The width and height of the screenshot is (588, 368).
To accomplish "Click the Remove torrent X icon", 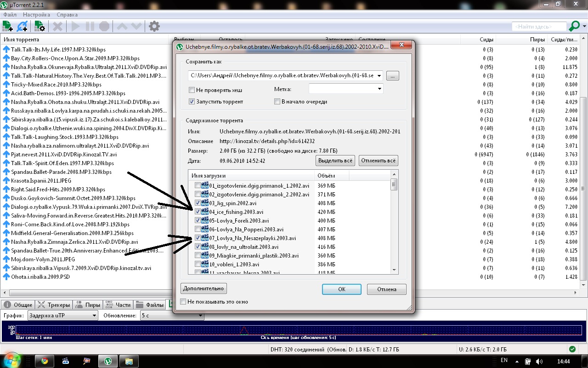I will tap(57, 26).
